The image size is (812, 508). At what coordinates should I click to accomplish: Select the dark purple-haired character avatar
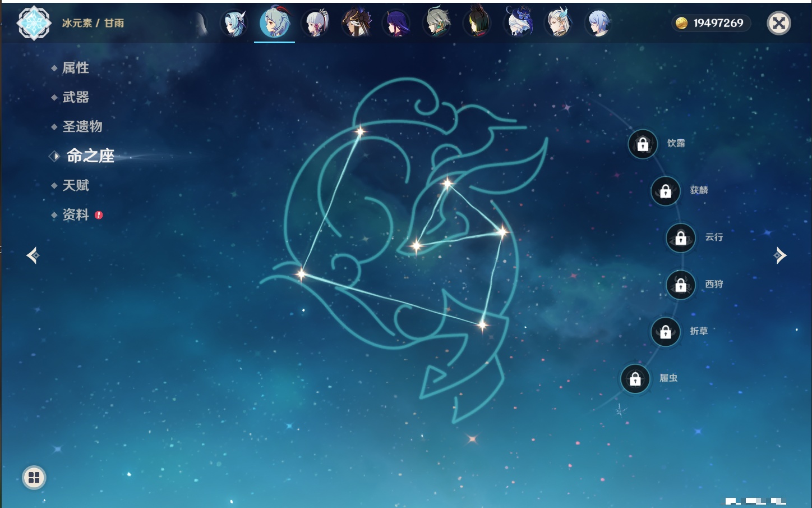(396, 24)
